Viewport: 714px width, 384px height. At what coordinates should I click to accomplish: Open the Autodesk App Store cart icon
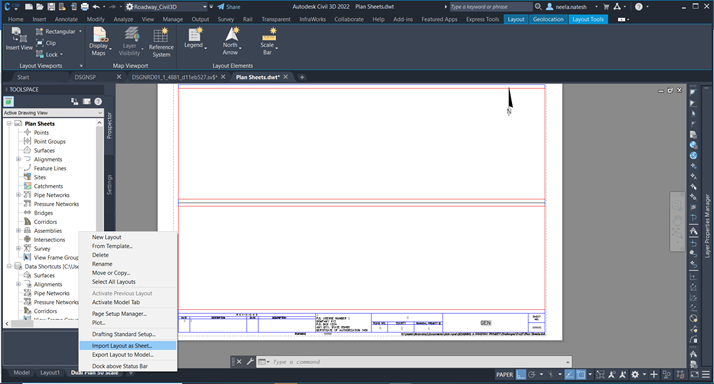click(606, 7)
